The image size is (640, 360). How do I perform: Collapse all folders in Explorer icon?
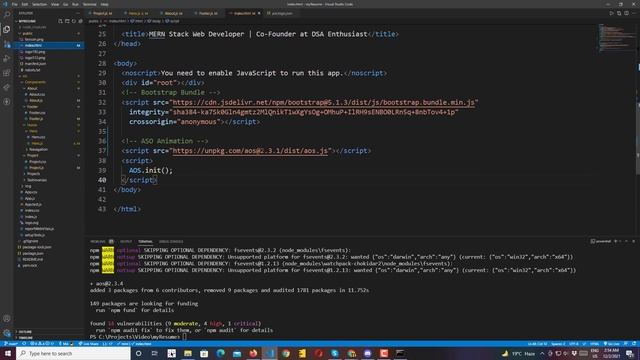pyautogui.click(x=80, y=21)
